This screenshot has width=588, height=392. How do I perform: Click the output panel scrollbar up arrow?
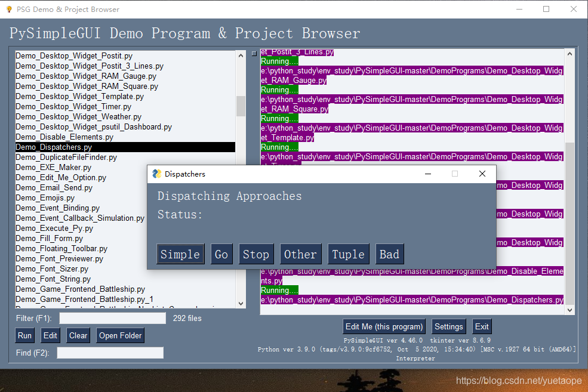(x=569, y=54)
